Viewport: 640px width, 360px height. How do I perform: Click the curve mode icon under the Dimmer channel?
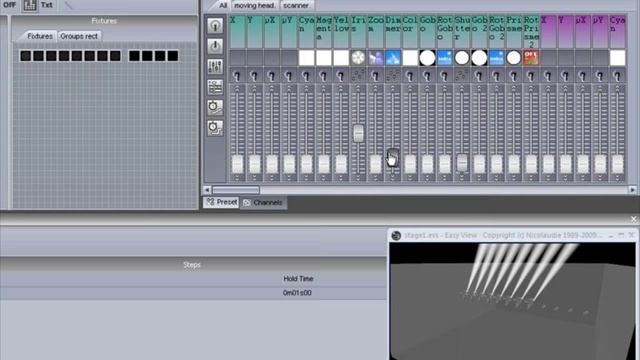point(393,75)
